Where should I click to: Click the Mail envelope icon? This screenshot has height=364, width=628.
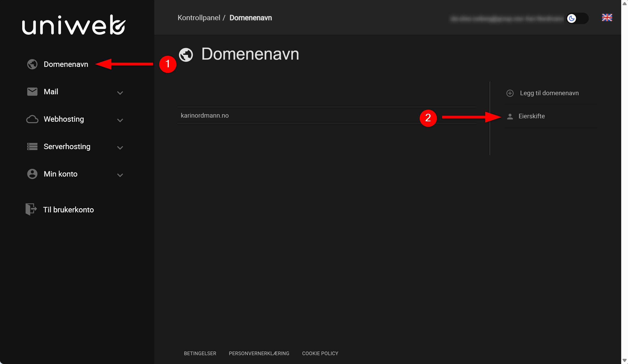[x=32, y=92]
